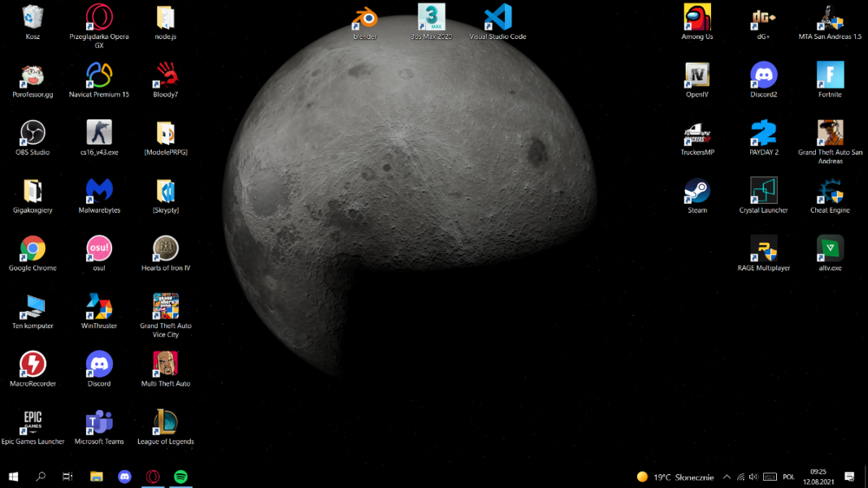Select Hearts of Iron IV icon
The image size is (868, 488).
pyautogui.click(x=166, y=254)
